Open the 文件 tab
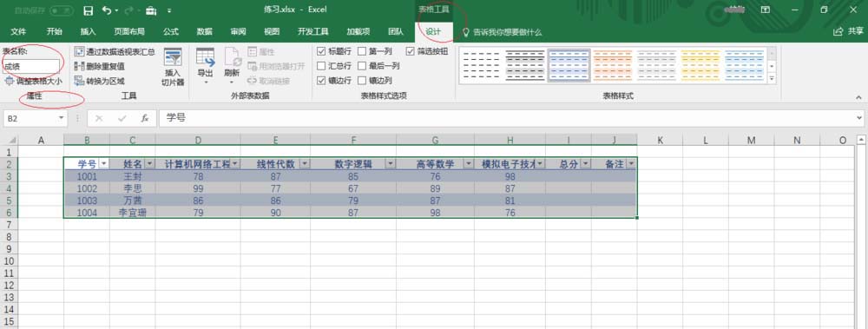The height and width of the screenshot is (329, 868). pyautogui.click(x=19, y=31)
